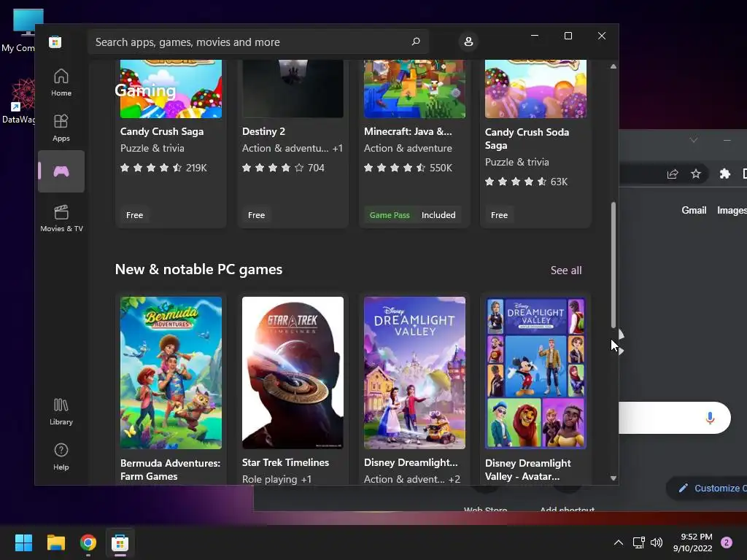Click Google voice search microphone

[x=710, y=418]
